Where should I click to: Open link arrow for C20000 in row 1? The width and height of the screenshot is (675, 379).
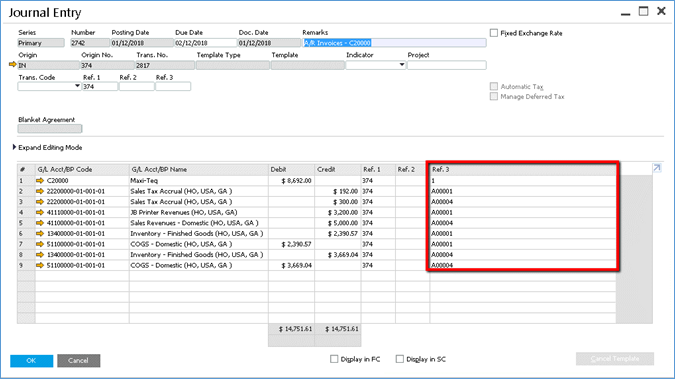point(40,180)
